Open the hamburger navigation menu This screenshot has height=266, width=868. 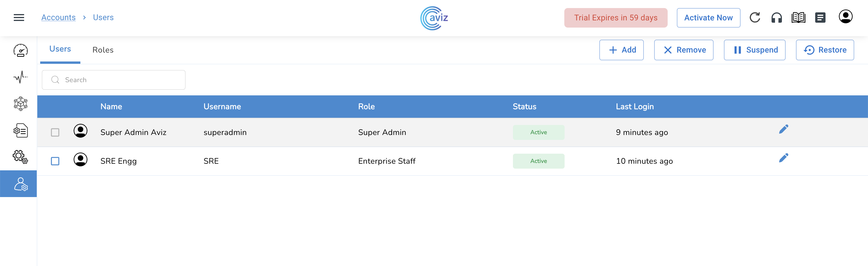click(x=19, y=18)
